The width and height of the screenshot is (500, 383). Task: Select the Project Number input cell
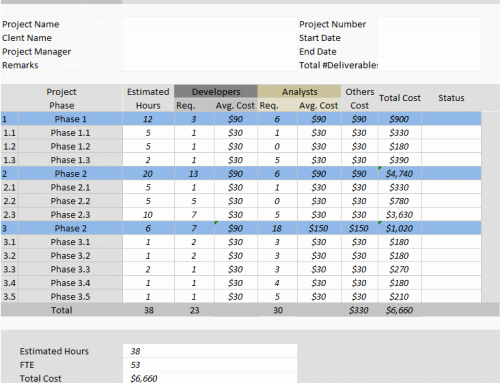pos(429,24)
